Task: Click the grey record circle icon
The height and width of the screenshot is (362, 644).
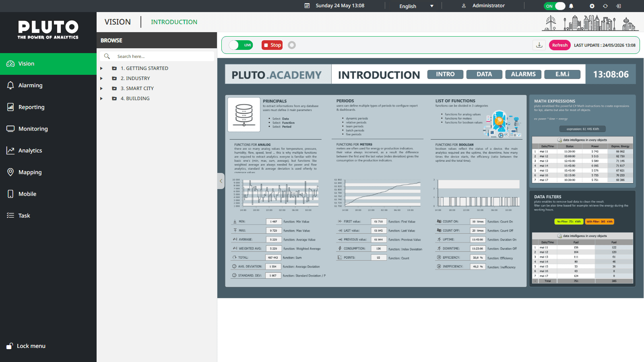Action: tap(292, 45)
